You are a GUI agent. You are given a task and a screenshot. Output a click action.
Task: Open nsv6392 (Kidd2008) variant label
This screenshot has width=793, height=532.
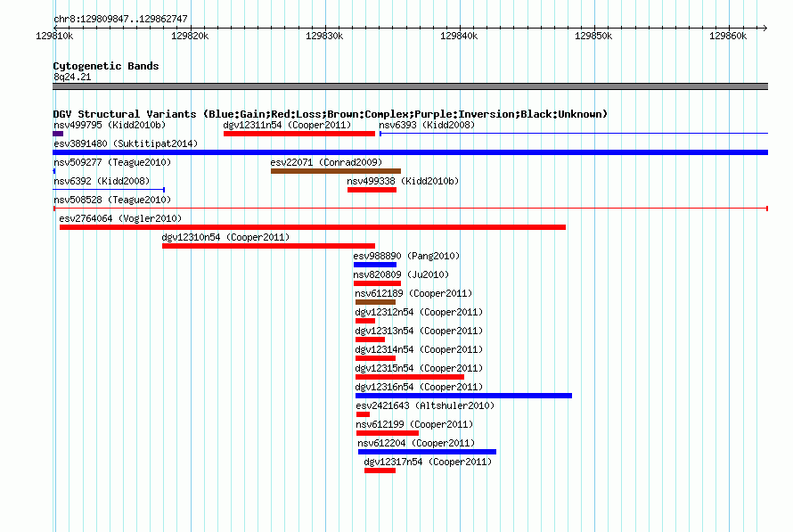[102, 181]
